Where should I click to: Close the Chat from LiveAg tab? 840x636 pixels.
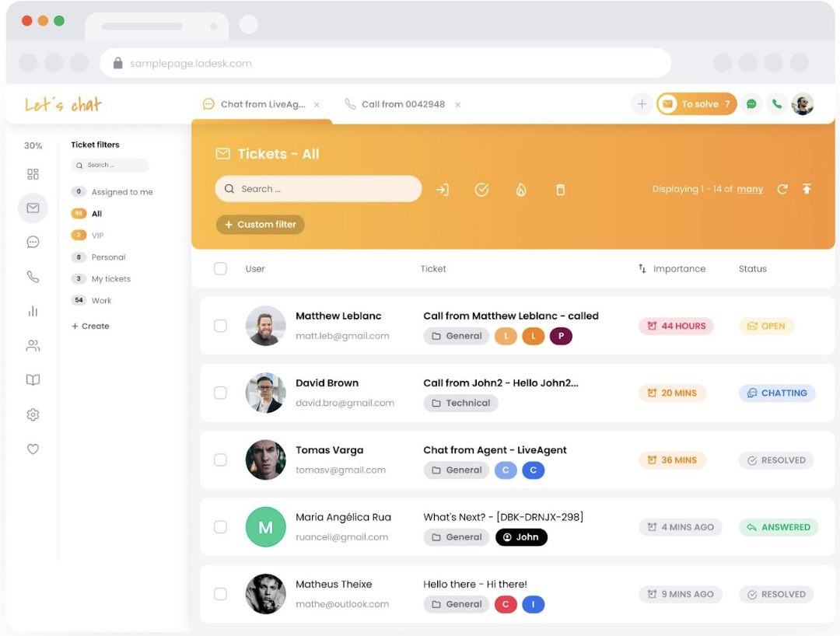pyautogui.click(x=317, y=105)
